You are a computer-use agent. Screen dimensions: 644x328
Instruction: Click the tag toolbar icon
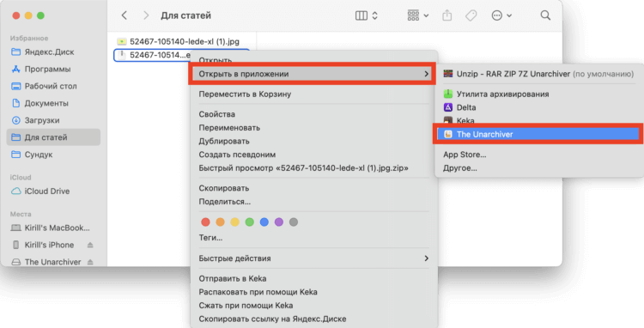[x=471, y=15]
